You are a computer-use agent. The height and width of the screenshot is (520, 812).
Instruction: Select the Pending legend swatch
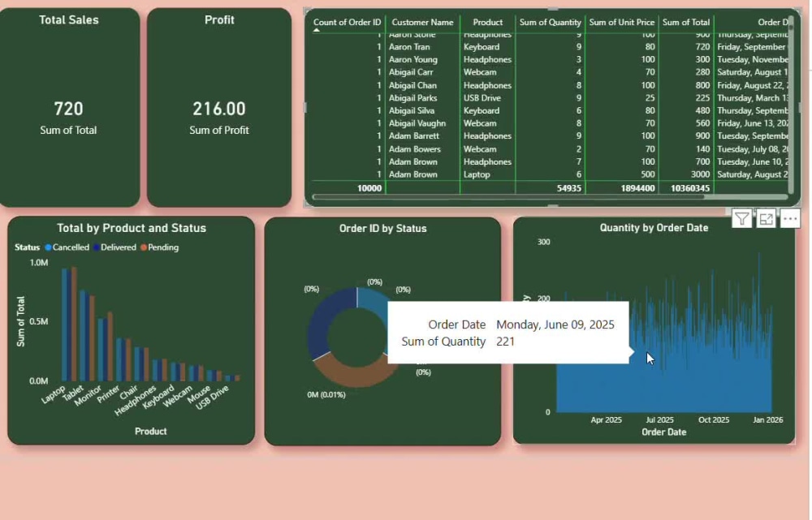(144, 247)
